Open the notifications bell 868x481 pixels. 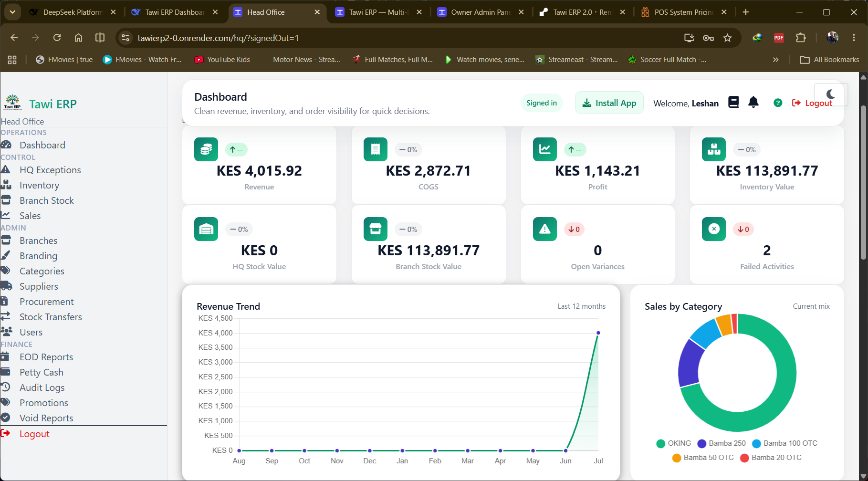point(753,102)
